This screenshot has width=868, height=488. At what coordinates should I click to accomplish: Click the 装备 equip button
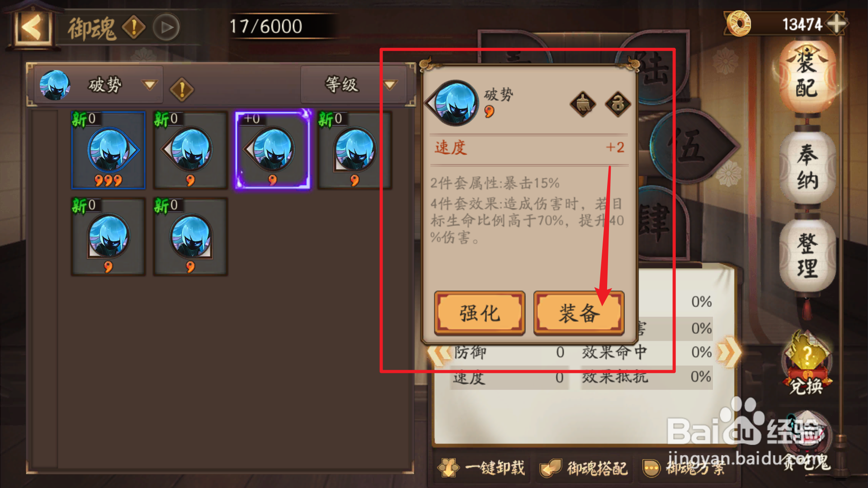[579, 313]
